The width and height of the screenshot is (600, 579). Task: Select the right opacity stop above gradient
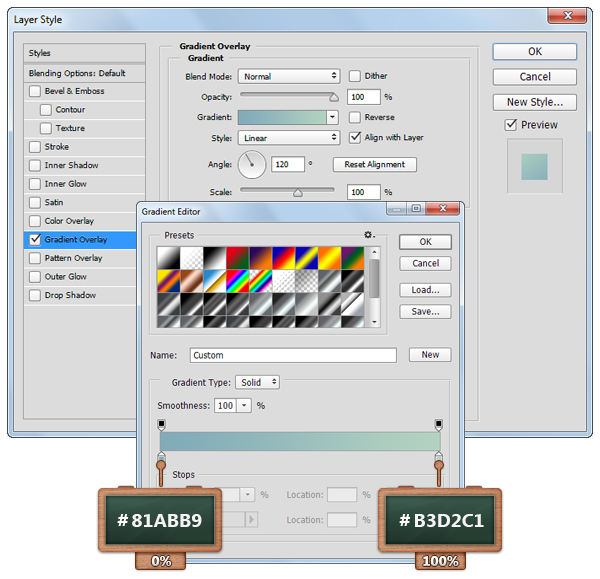[x=438, y=425]
